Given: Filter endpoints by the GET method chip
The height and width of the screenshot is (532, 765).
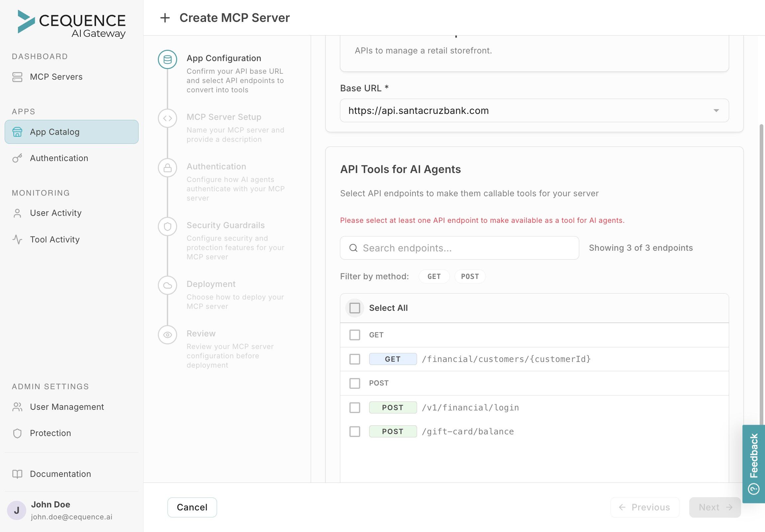Looking at the screenshot, I should pos(434,276).
